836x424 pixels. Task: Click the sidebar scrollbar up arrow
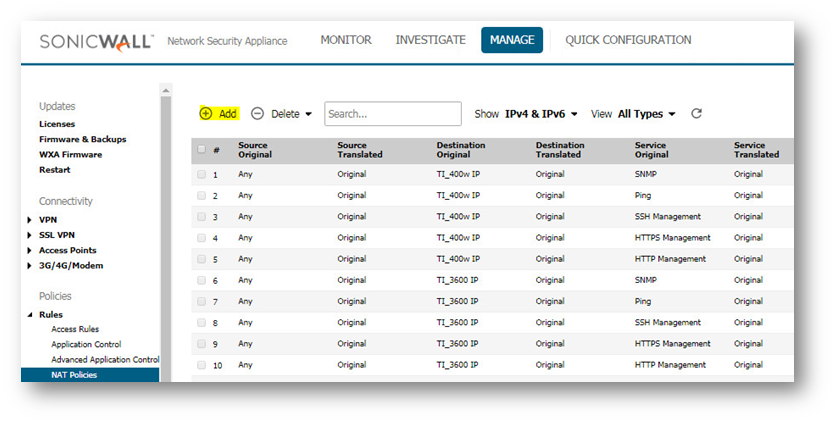coord(165,91)
